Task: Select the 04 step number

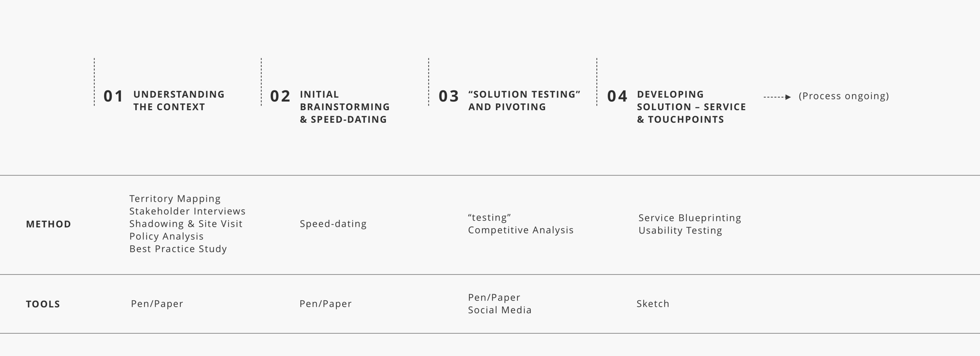Action: [617, 96]
